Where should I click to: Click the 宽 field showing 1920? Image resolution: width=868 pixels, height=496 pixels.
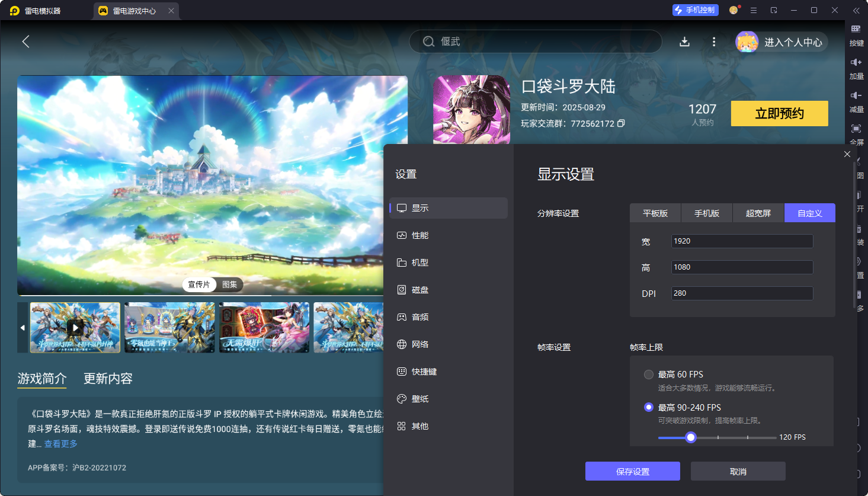coord(742,241)
